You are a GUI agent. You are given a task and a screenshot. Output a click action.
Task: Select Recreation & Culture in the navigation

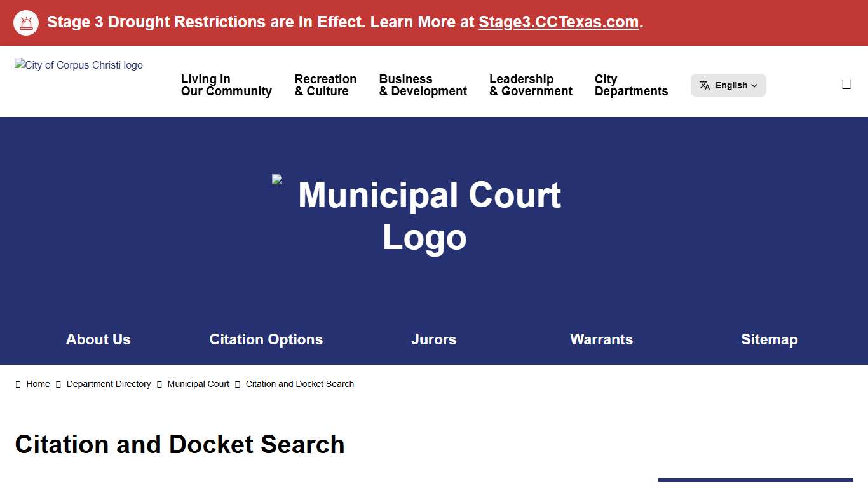pos(325,85)
